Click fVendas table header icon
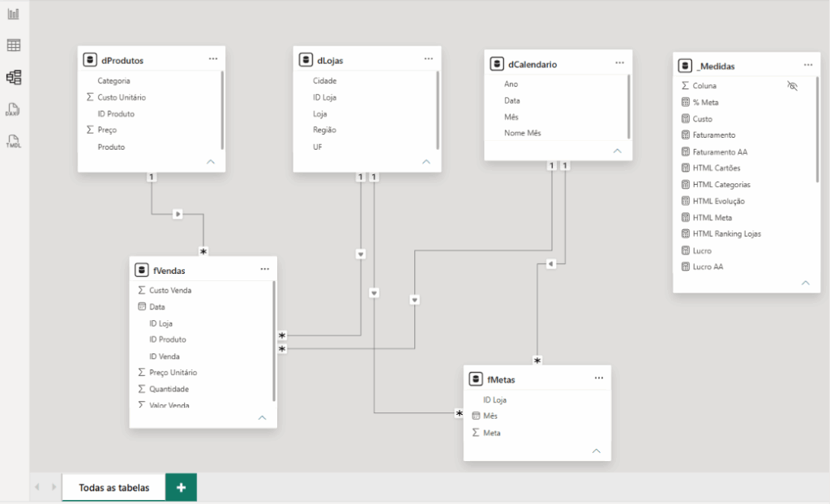 point(141,270)
